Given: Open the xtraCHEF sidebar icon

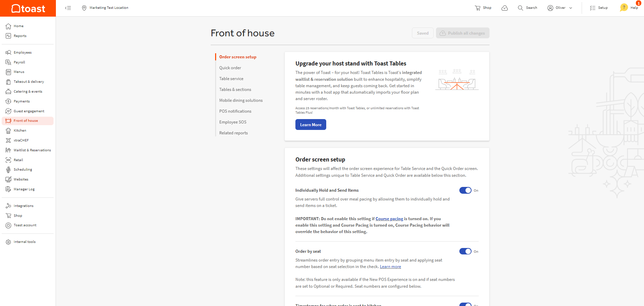Looking at the screenshot, I should point(8,140).
